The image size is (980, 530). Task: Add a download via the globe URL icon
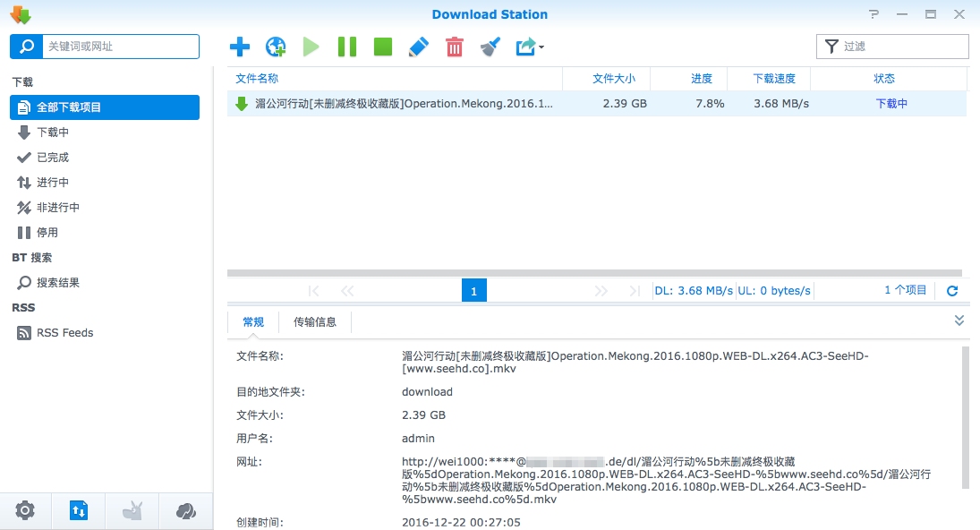(x=276, y=47)
